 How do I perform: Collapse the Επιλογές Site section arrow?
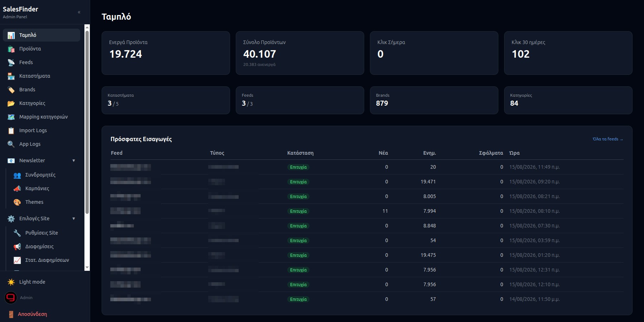point(74,219)
